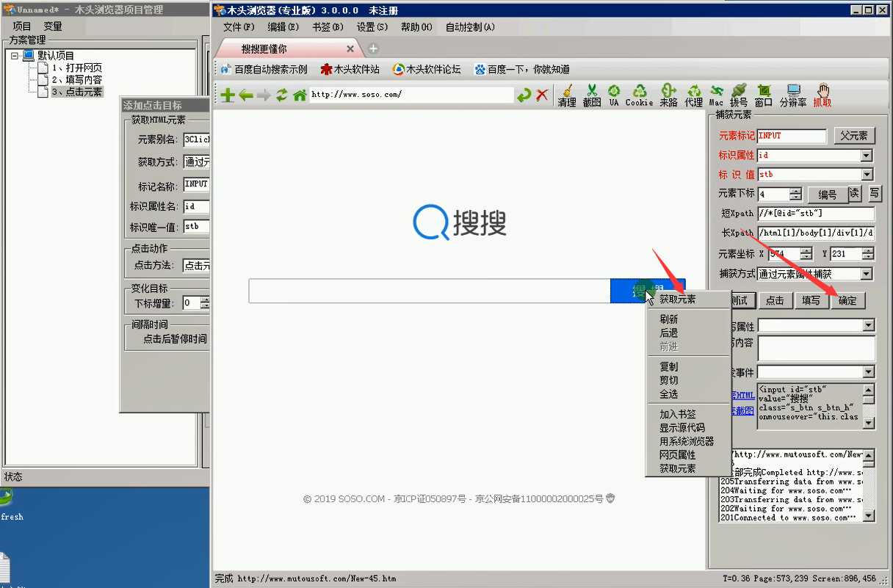Choose 加入书签 in the context menu
This screenshot has height=588, width=893.
point(677,414)
